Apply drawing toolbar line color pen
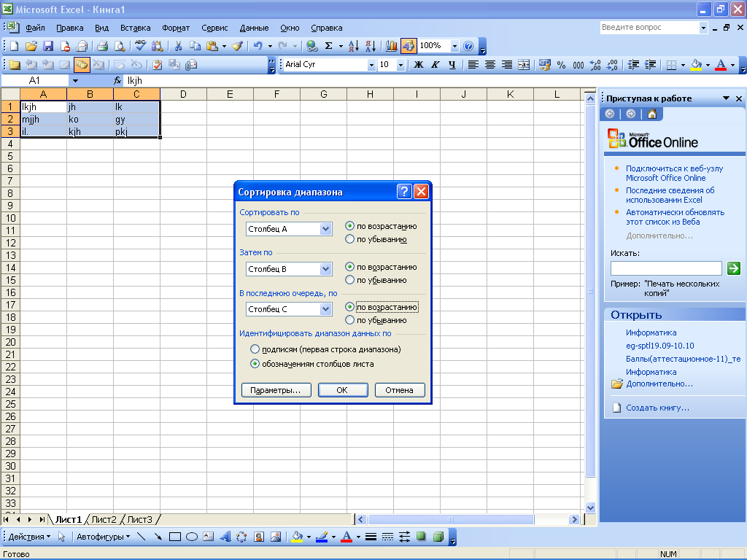Image resolution: width=747 pixels, height=560 pixels. click(322, 537)
